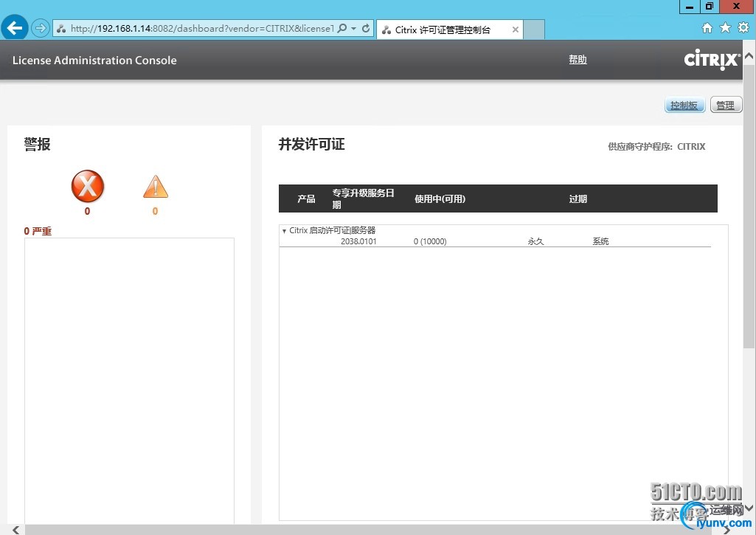Select the 2038.0101 date value

coord(358,241)
